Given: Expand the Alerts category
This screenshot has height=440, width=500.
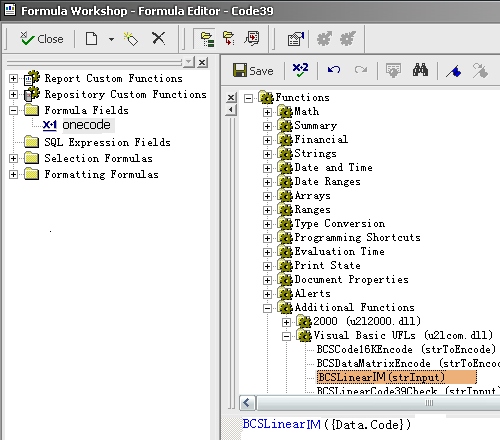Looking at the screenshot, I should (x=267, y=294).
